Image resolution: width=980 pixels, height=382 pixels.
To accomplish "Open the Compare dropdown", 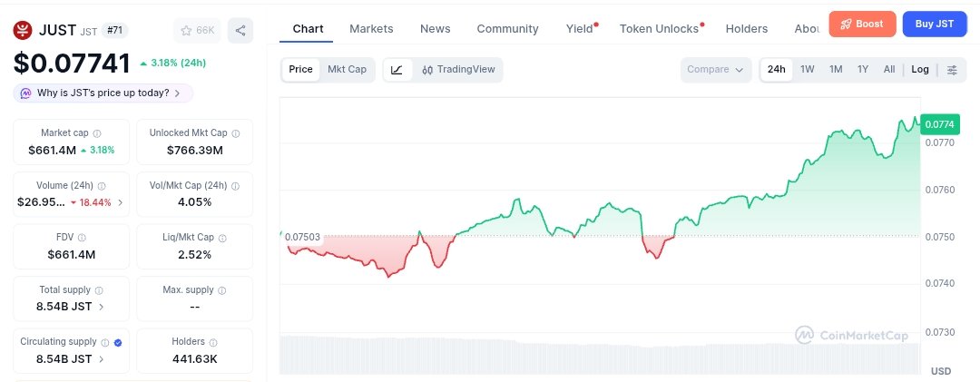I will click(x=716, y=69).
